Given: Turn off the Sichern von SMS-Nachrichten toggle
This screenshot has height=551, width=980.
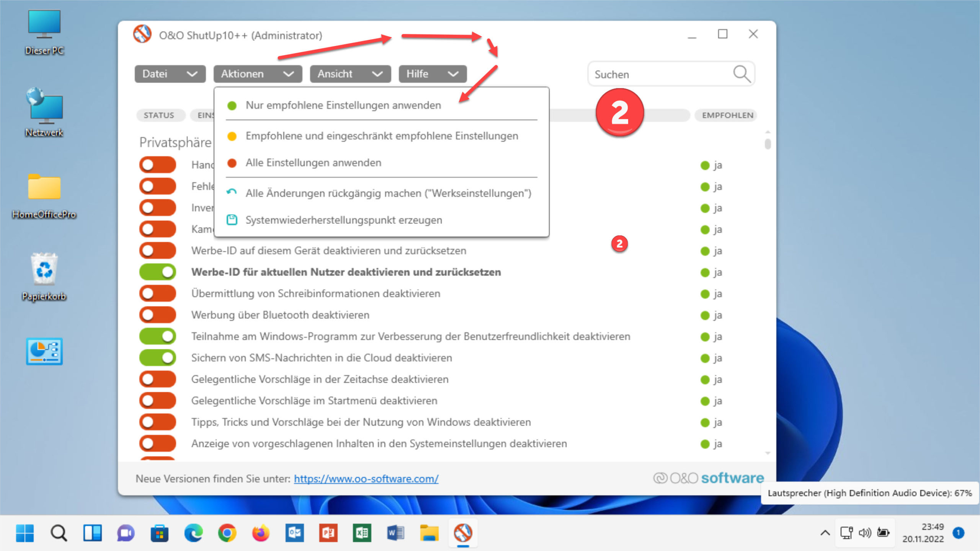Looking at the screenshot, I should click(157, 357).
